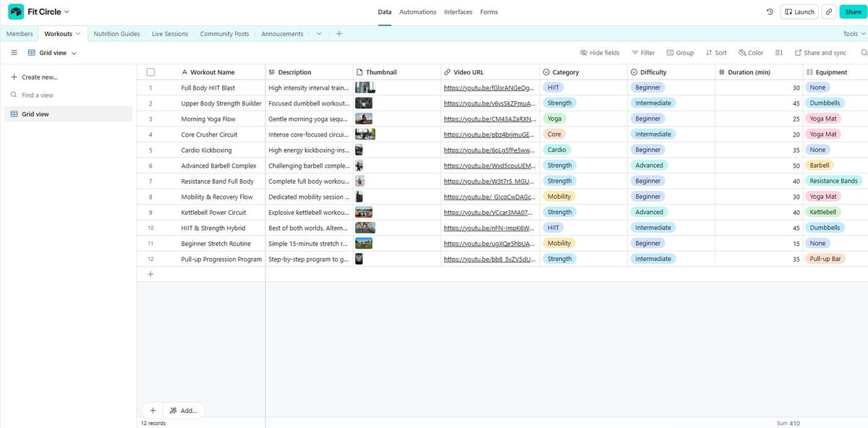Click the Duration (min) column header
Viewport: 868px width, 428px height.
point(759,72)
